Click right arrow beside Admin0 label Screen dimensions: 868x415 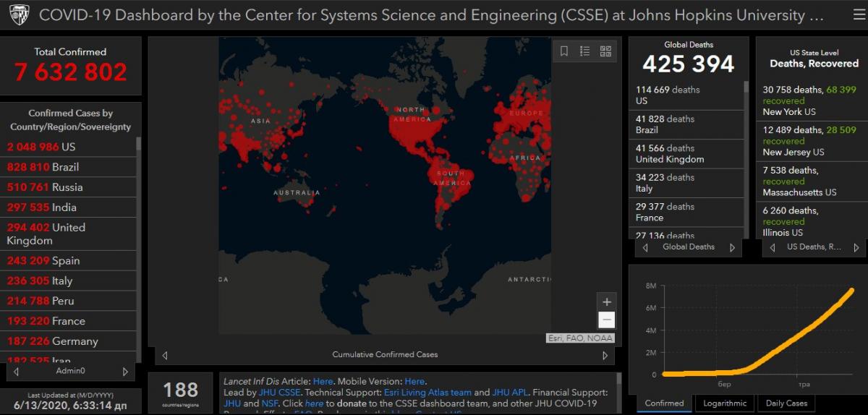pos(125,372)
